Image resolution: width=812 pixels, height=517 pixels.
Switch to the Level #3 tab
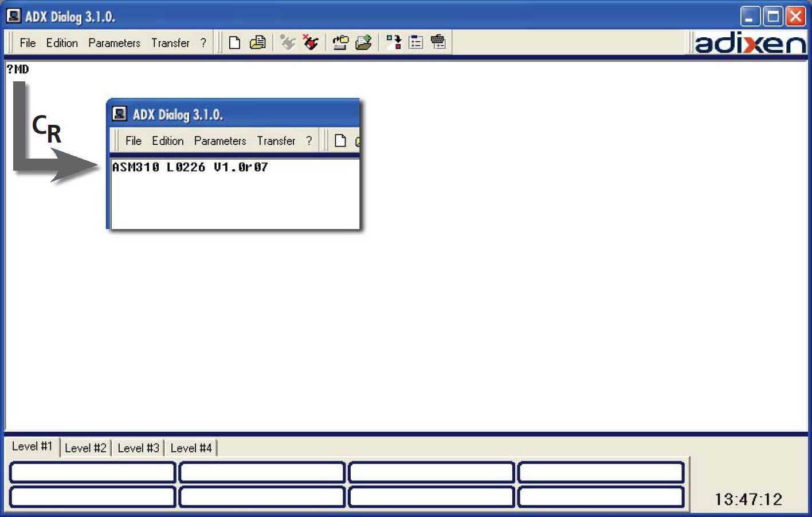pos(138,448)
